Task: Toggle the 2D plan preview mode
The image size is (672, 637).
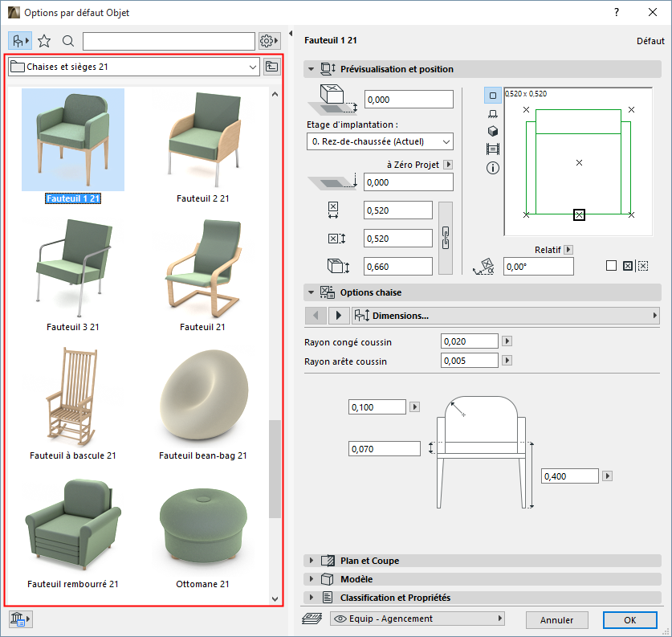Action: click(493, 96)
